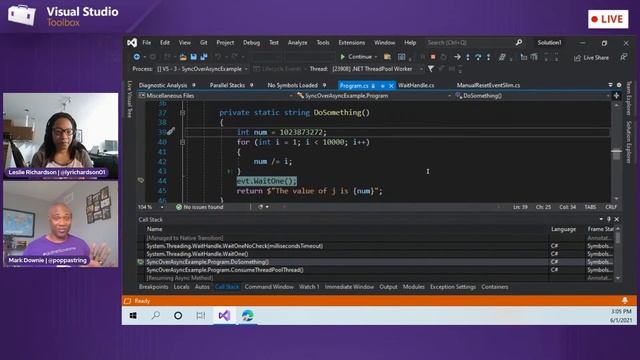Close the Program.cs tab
This screenshot has height=360, width=640.
point(391,86)
